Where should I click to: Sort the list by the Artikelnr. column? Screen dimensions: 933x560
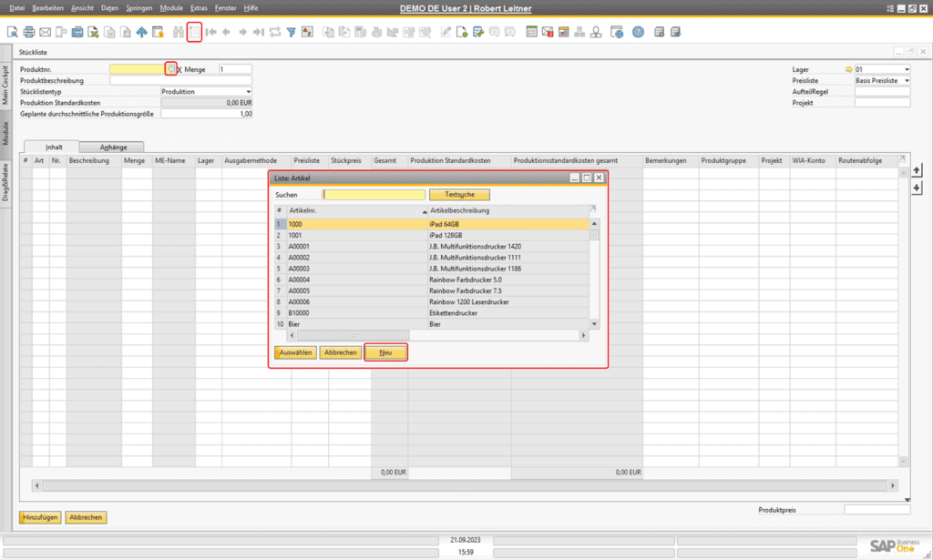[x=356, y=210]
